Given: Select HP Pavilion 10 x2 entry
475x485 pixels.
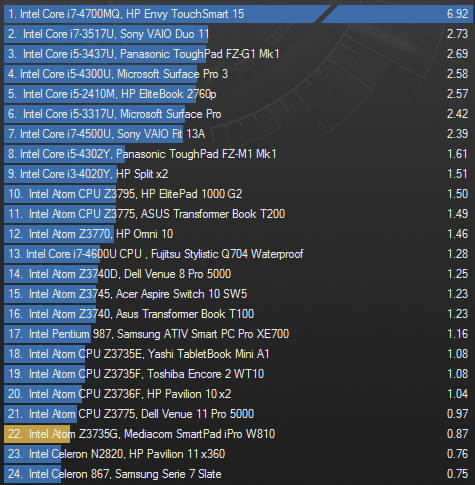Looking at the screenshot, I should [x=238, y=394].
